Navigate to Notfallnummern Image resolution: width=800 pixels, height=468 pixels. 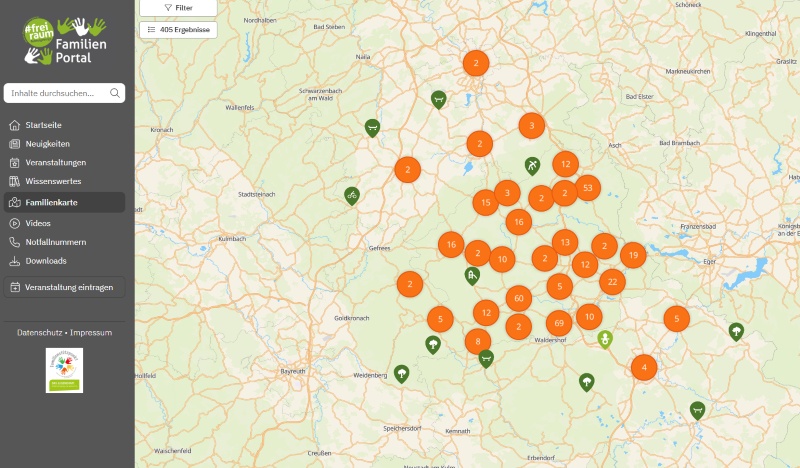[55, 242]
